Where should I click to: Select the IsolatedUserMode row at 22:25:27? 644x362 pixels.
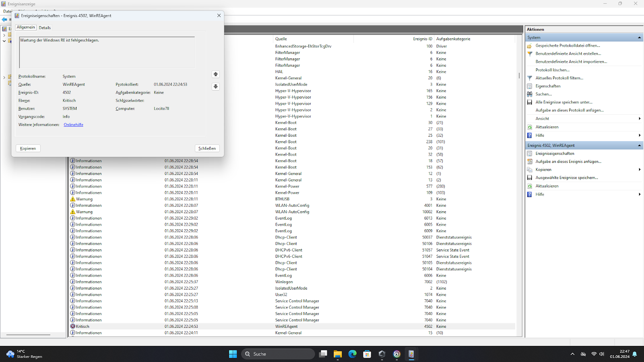(292, 288)
